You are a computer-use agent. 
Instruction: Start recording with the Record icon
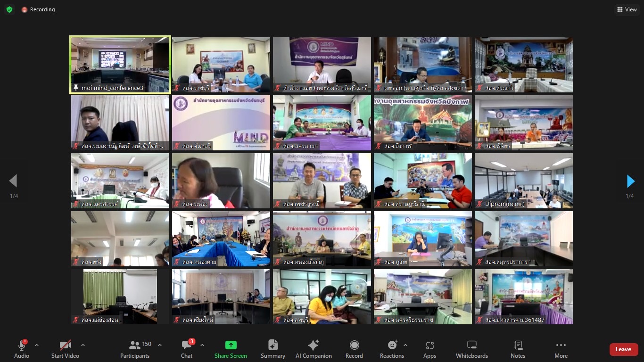(354, 349)
